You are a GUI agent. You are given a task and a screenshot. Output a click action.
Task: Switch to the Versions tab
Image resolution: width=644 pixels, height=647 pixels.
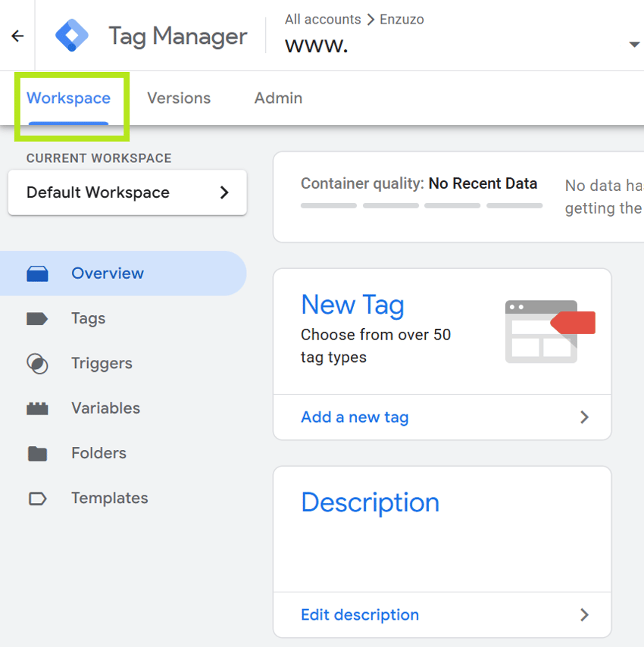coord(179,98)
